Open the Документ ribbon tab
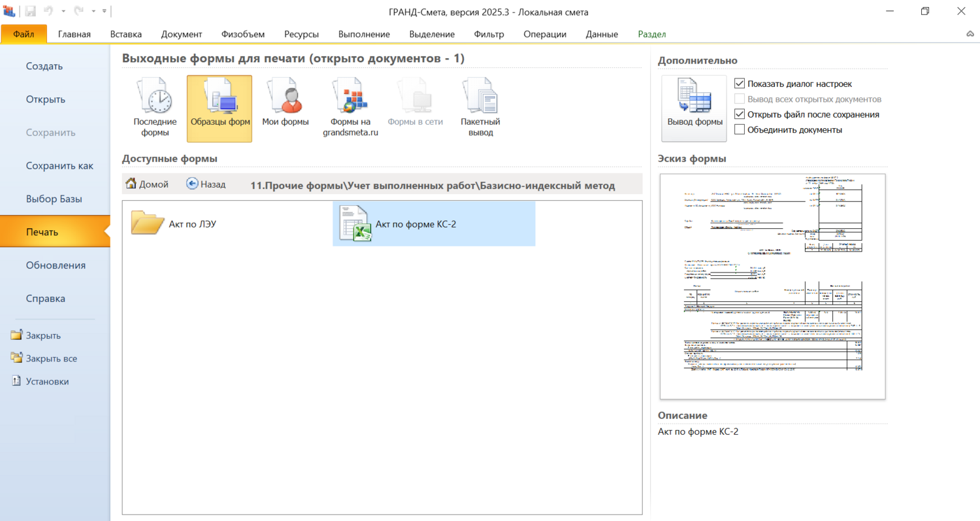This screenshot has height=521, width=980. pyautogui.click(x=182, y=34)
